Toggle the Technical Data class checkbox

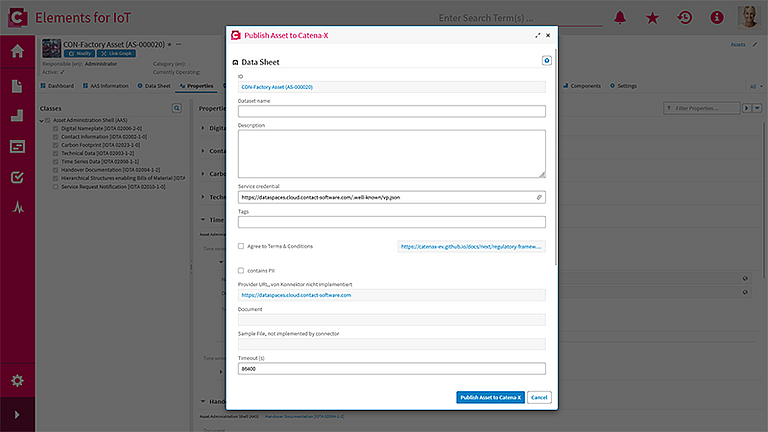(x=55, y=153)
